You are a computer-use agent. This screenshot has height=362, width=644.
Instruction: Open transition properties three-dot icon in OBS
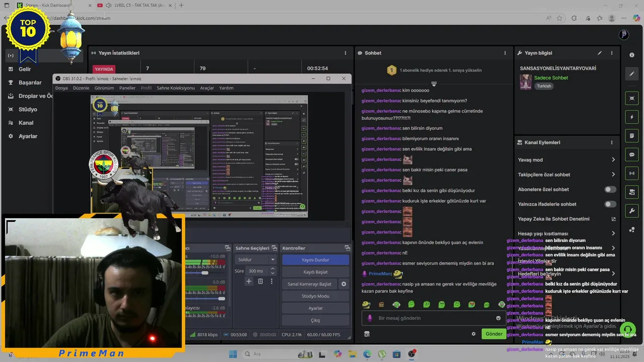point(272,282)
